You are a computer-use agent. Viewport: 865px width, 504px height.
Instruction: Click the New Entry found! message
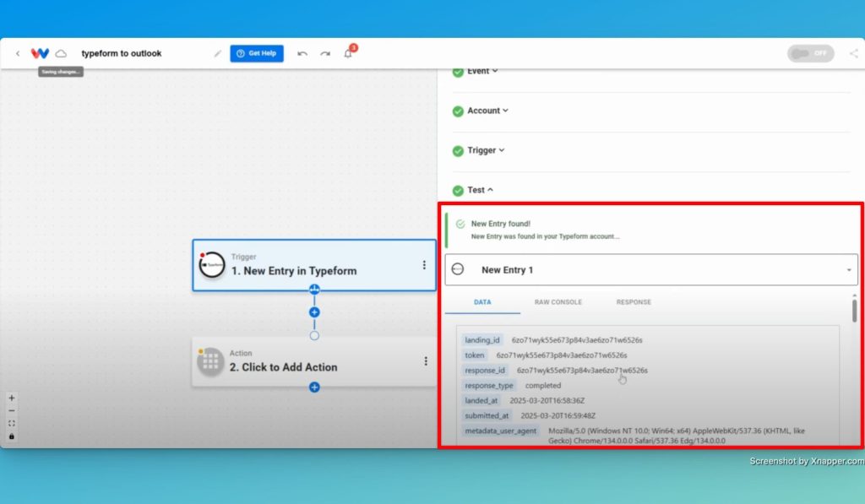pyautogui.click(x=500, y=224)
